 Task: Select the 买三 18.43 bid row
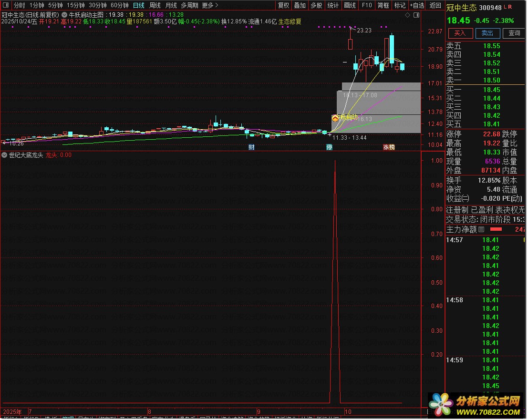pos(485,107)
